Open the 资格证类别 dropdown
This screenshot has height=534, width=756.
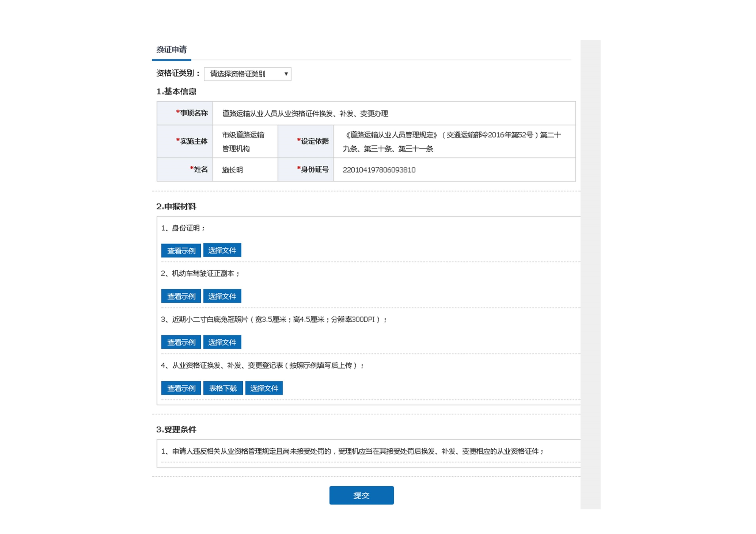[247, 74]
